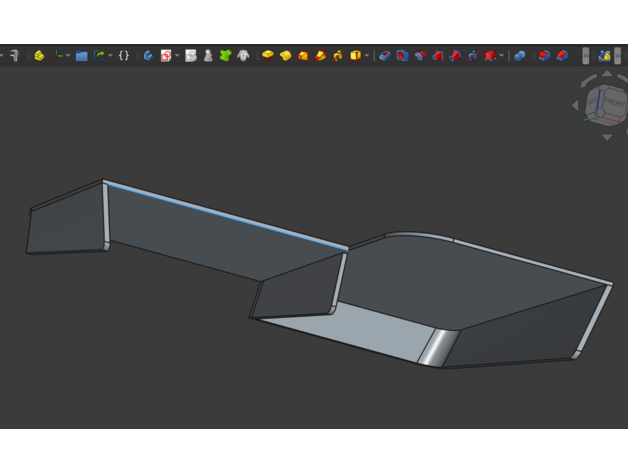Click the blue folder Group icon

82,56
